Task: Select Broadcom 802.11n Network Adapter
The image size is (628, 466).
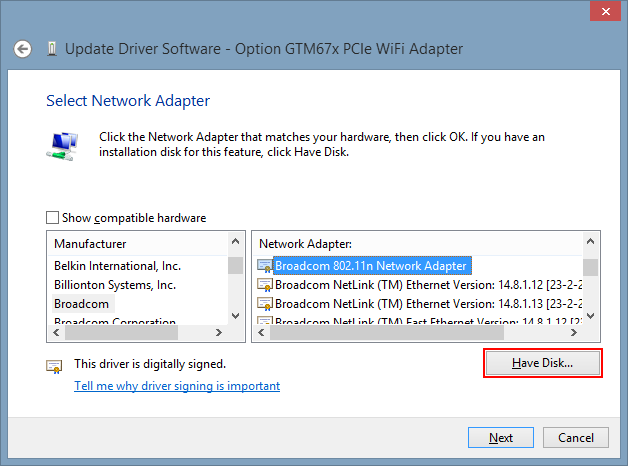Action: click(371, 266)
